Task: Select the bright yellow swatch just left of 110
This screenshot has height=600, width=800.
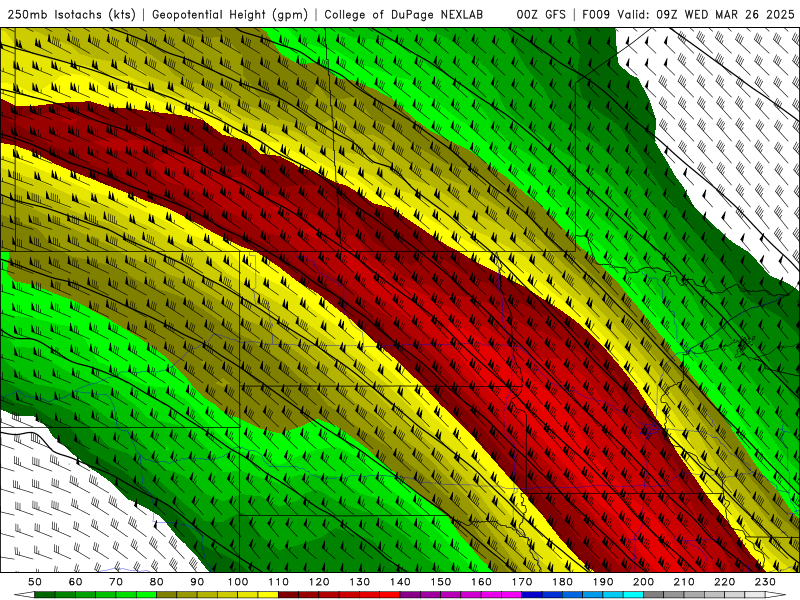Action: coord(268,595)
